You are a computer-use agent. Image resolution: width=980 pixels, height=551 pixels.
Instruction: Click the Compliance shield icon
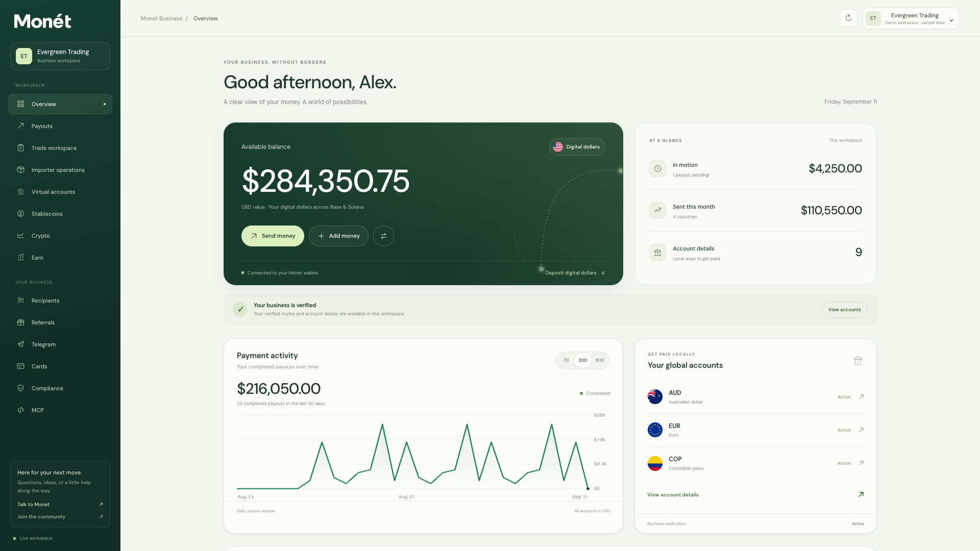pyautogui.click(x=20, y=388)
